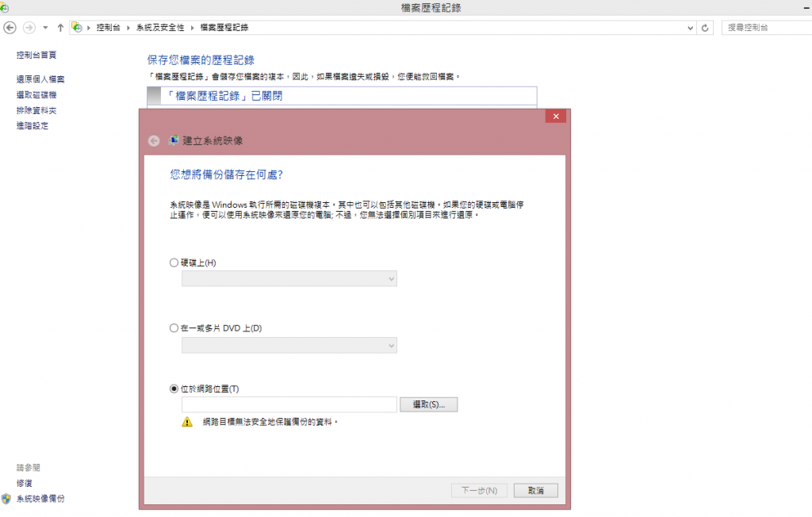Click the 下一步(N) button
The image size is (812, 517).
click(x=479, y=491)
